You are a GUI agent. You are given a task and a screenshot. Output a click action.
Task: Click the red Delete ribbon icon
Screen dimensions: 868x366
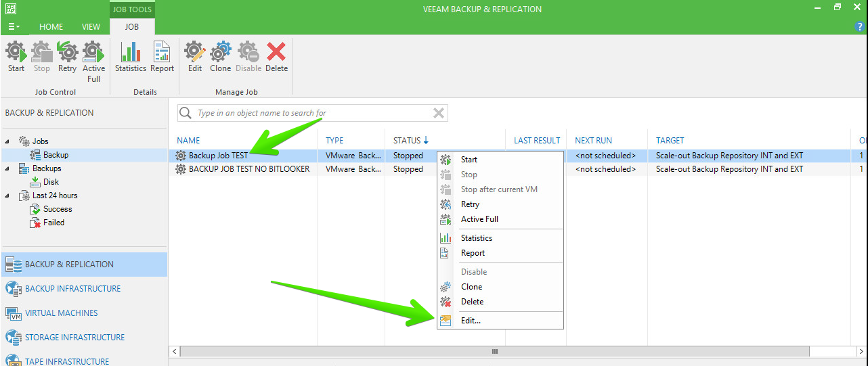276,56
